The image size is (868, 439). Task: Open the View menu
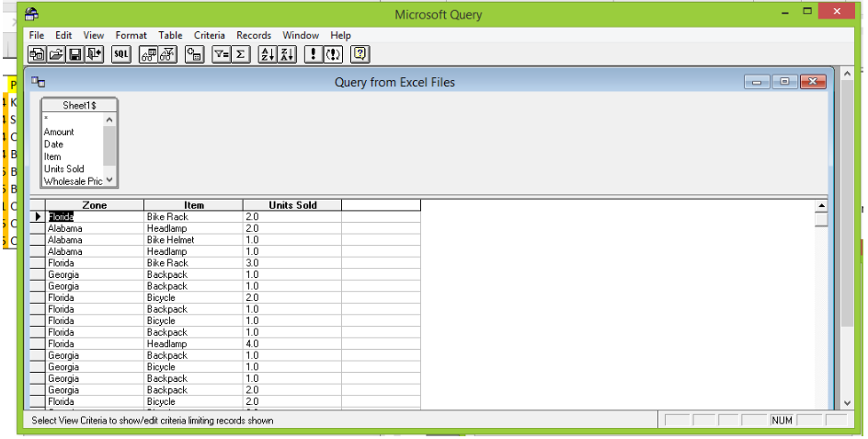(x=94, y=35)
